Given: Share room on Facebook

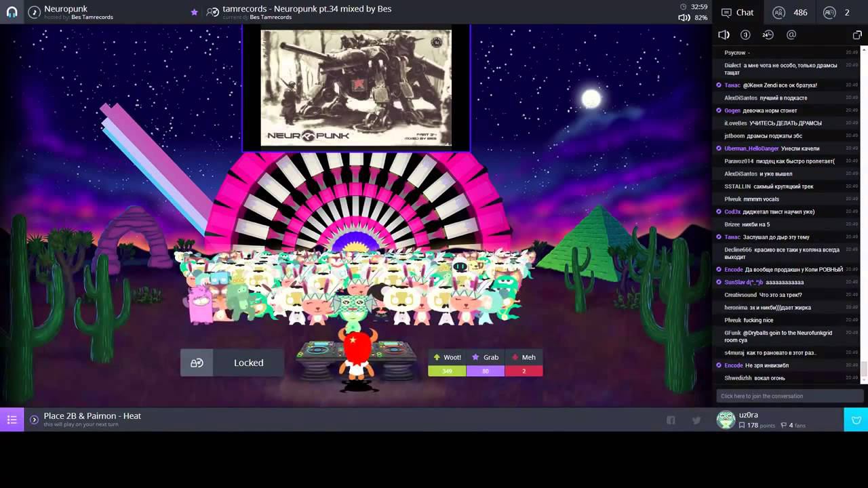Looking at the screenshot, I should [x=671, y=420].
